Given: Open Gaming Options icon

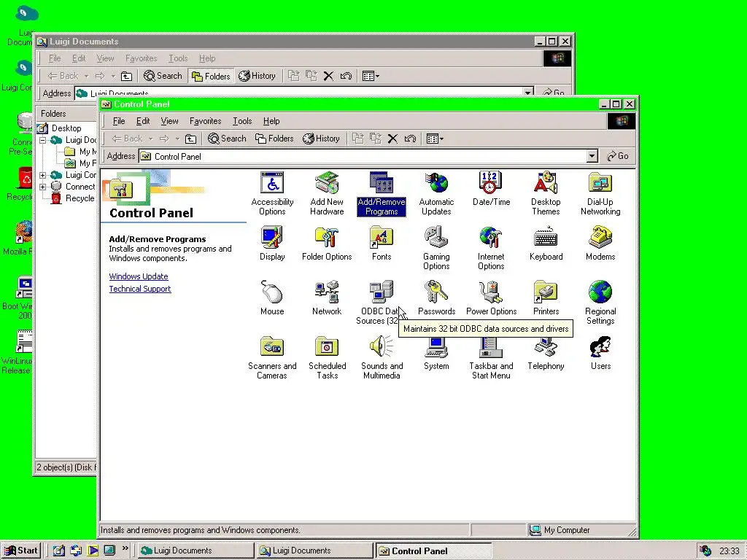Looking at the screenshot, I should point(436,249).
